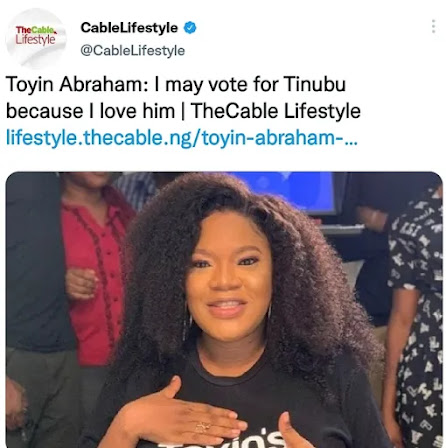Click the ring on the woman's finger

(203, 427)
